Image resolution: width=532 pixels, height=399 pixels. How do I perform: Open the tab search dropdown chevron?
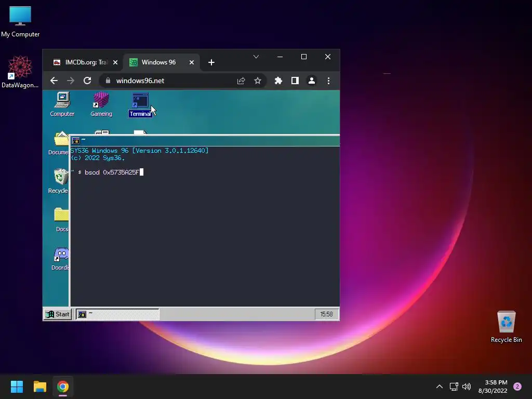point(256,57)
